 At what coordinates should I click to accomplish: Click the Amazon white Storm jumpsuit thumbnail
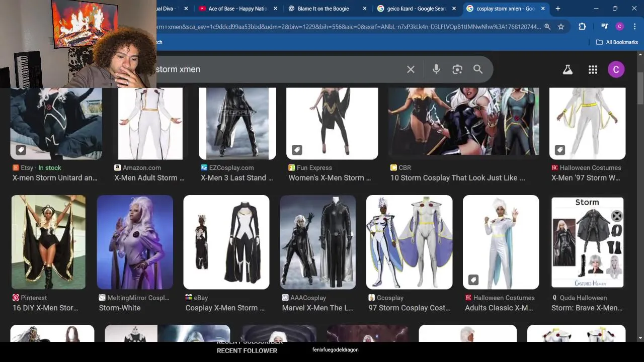tap(150, 123)
